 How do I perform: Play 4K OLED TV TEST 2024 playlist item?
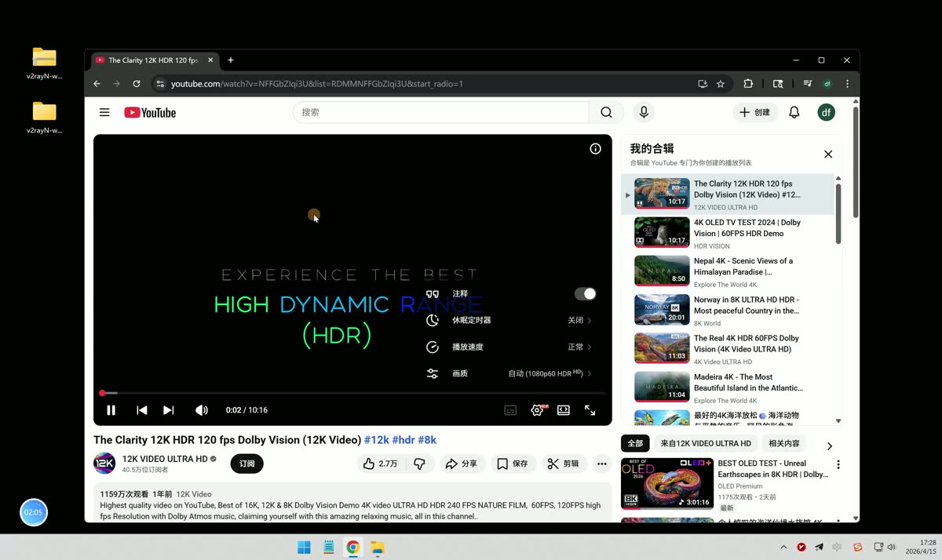coord(727,233)
